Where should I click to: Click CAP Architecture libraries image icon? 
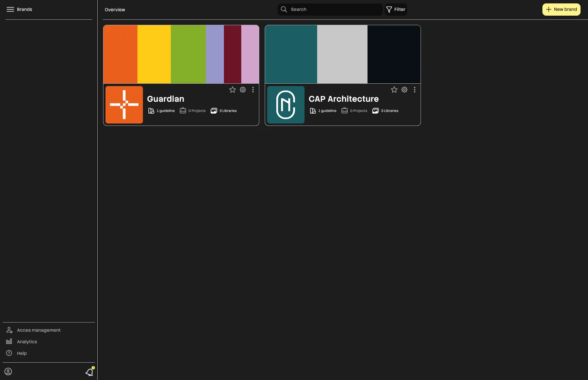tap(375, 111)
